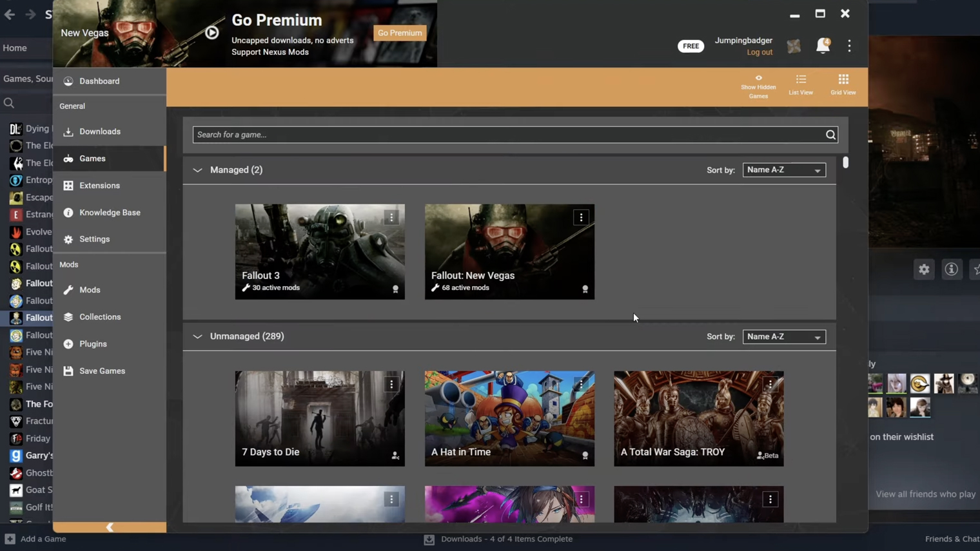
Task: Select the Fallout 3 game thumbnail
Action: pos(320,252)
